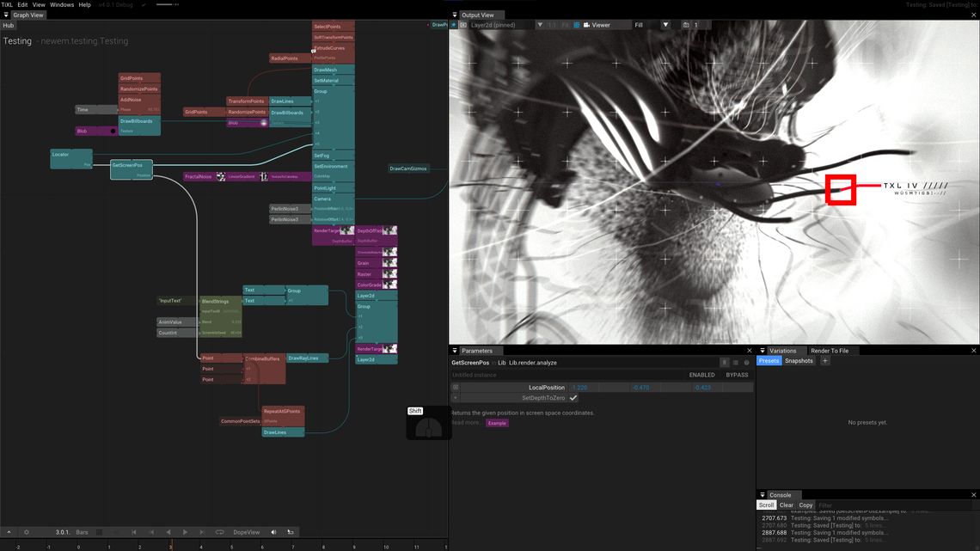
Task: Open timeline settings gear icon
Action: point(27,532)
